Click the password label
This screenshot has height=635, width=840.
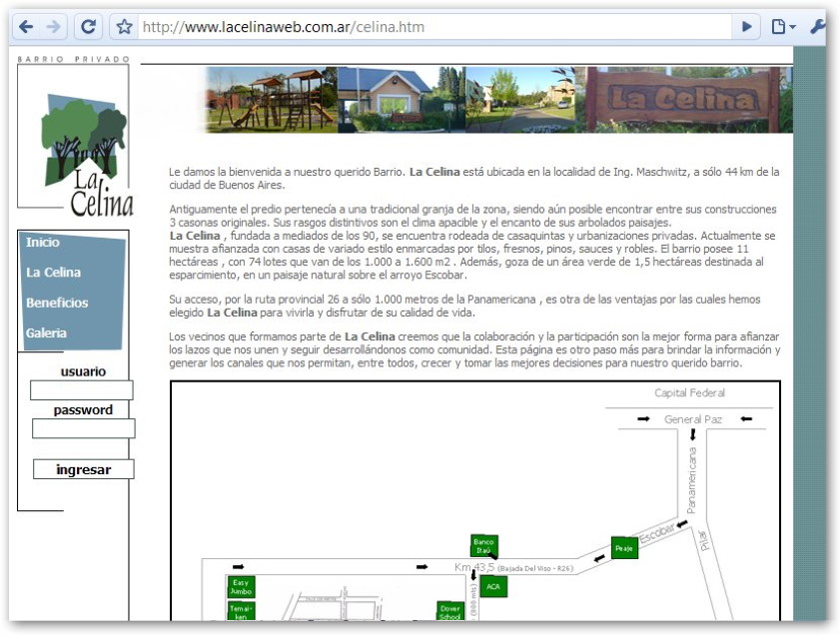tap(83, 410)
